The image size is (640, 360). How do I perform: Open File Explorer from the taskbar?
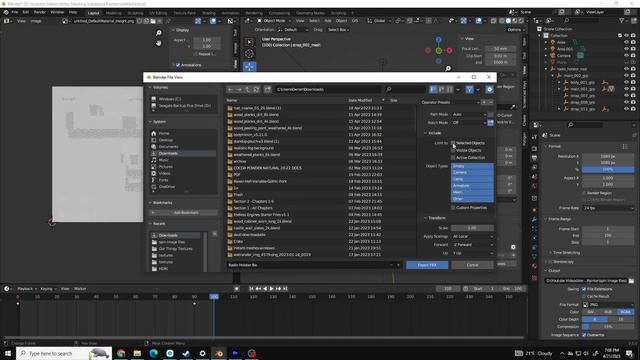click(137, 353)
